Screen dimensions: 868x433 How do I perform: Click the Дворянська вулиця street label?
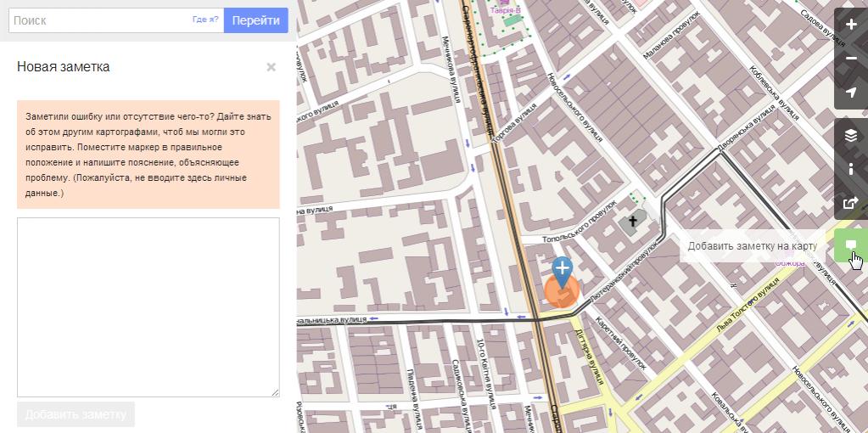(748, 127)
